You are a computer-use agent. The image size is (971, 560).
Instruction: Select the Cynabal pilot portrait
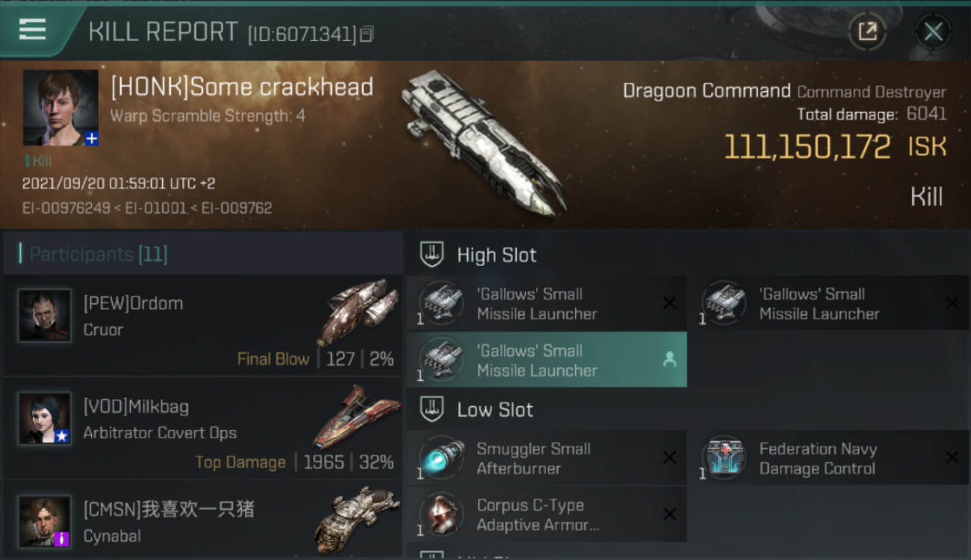45,521
